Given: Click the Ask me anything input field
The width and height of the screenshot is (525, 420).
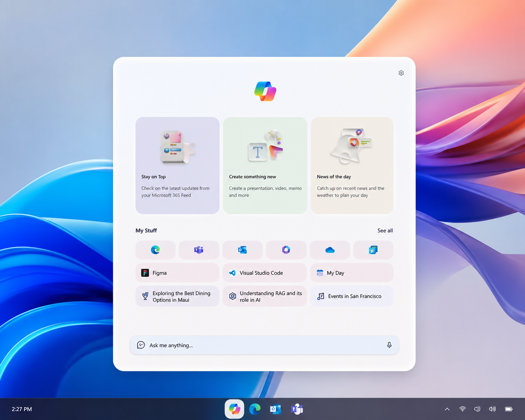Looking at the screenshot, I should [264, 345].
